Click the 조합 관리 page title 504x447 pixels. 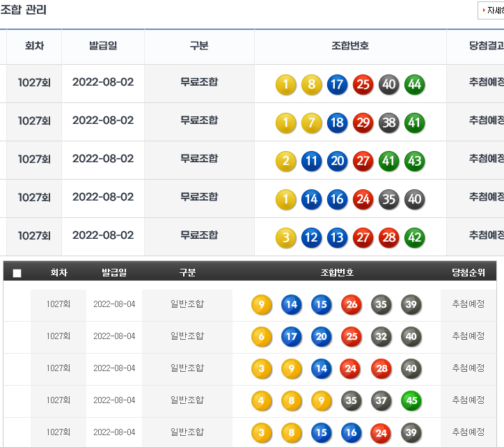(24, 10)
